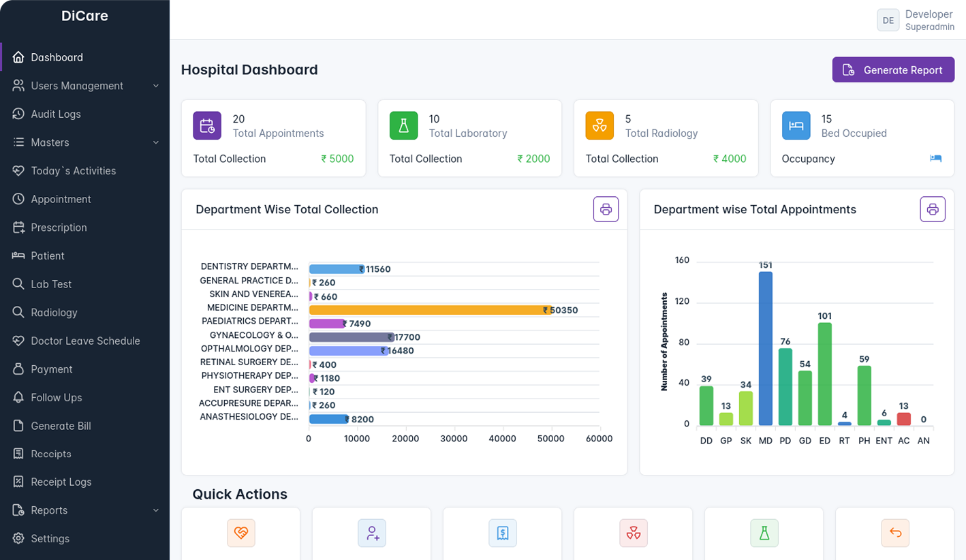The width and height of the screenshot is (966, 560).
Task: Open Doctor Leave Schedule in sidebar
Action: pos(85,341)
